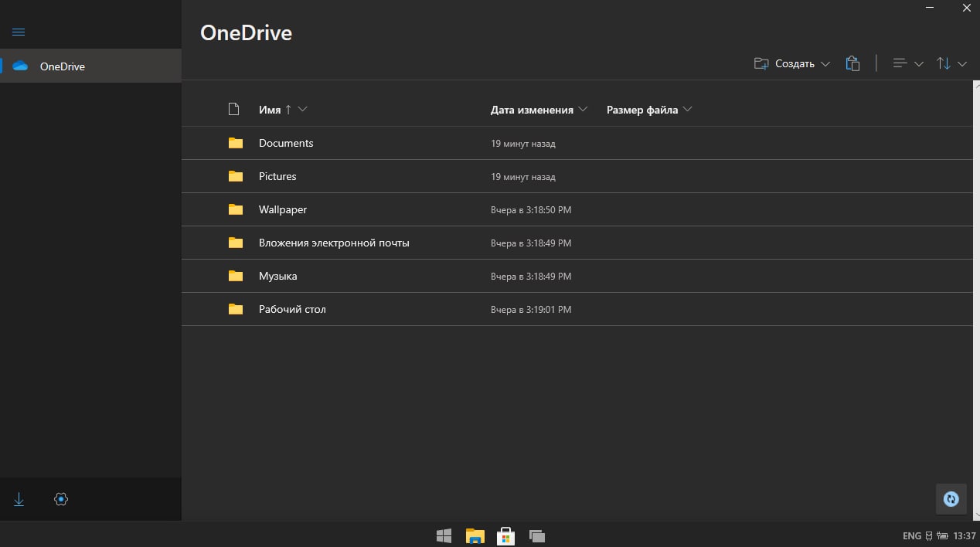Image resolution: width=980 pixels, height=547 pixels.
Task: Open the Pictures folder name
Action: coord(277,176)
